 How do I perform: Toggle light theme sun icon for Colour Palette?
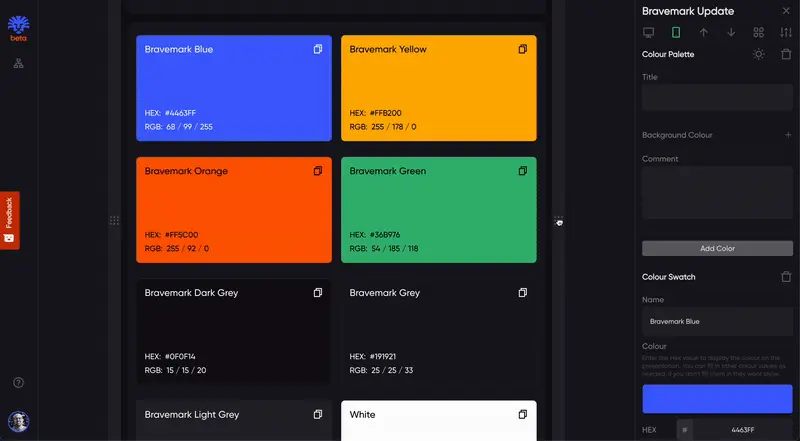759,54
